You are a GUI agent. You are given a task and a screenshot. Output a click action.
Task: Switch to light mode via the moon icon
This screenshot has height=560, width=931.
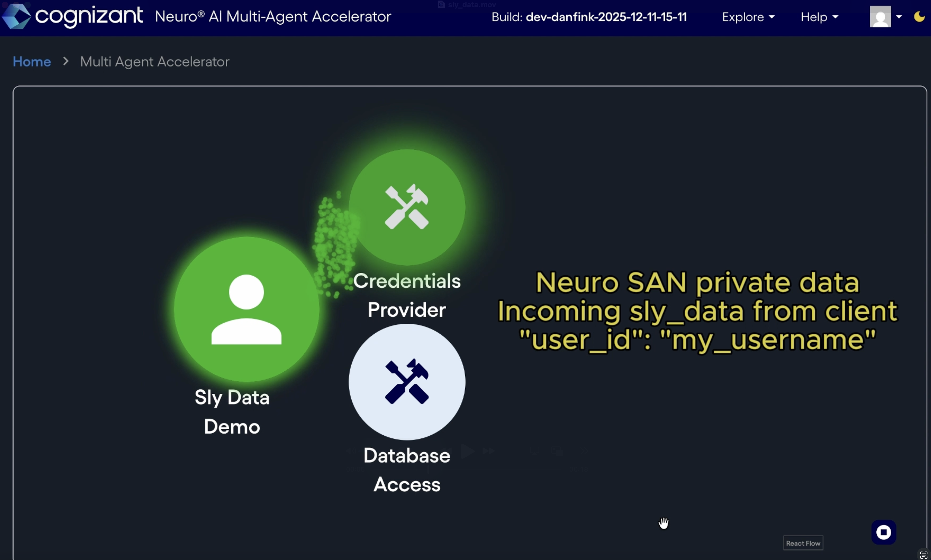(x=919, y=16)
